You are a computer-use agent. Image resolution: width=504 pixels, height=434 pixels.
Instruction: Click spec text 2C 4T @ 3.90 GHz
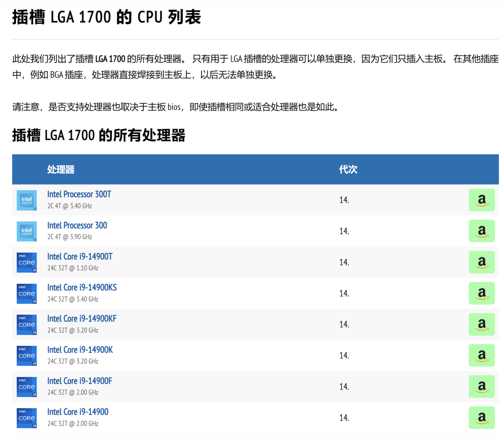(x=70, y=237)
